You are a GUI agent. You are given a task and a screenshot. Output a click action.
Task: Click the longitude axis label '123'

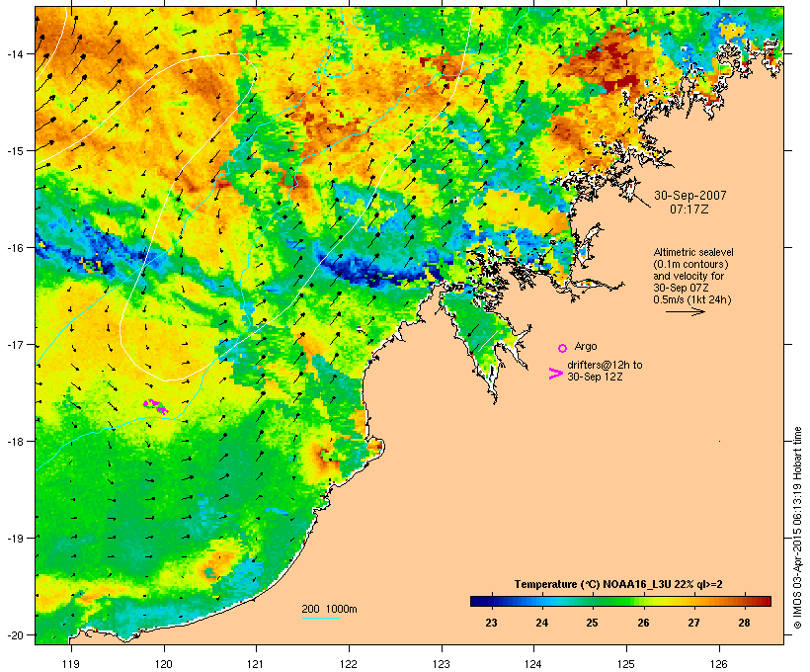(x=442, y=664)
